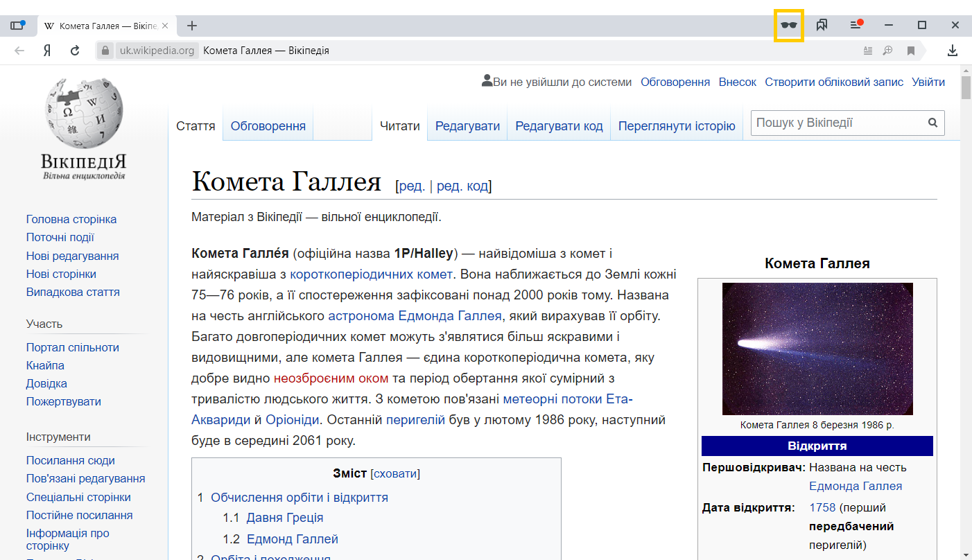Open Нові редагування in sidebar
Screen dimensions: 972x560
[x=73, y=256]
